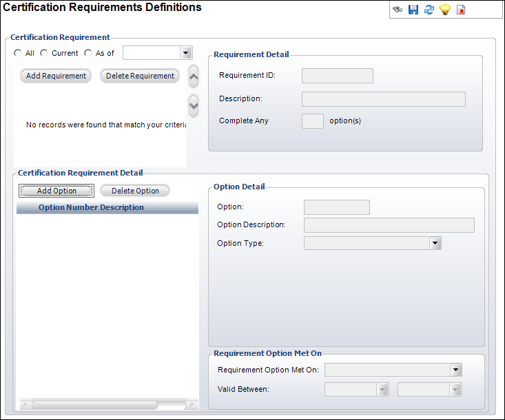
Task: Choose the As of radio button
Action: [x=87, y=53]
